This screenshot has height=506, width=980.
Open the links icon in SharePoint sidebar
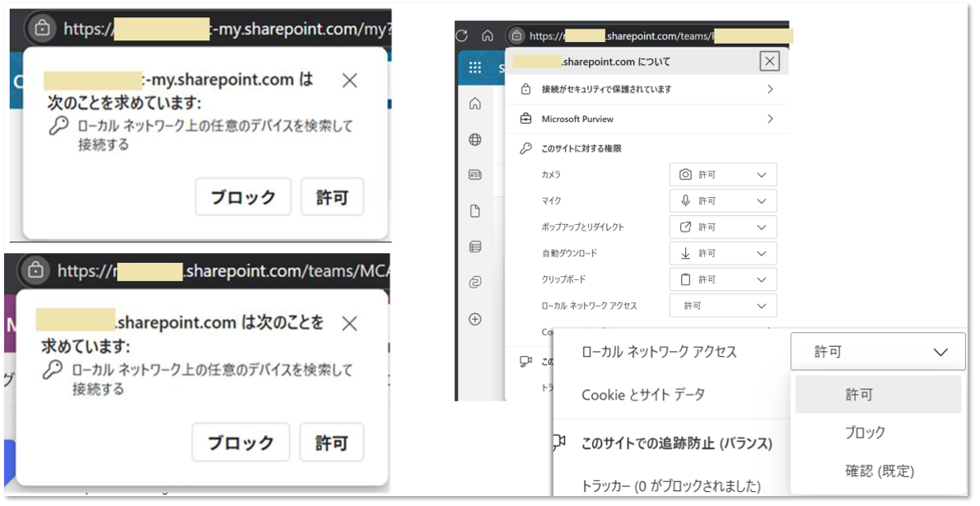475,283
